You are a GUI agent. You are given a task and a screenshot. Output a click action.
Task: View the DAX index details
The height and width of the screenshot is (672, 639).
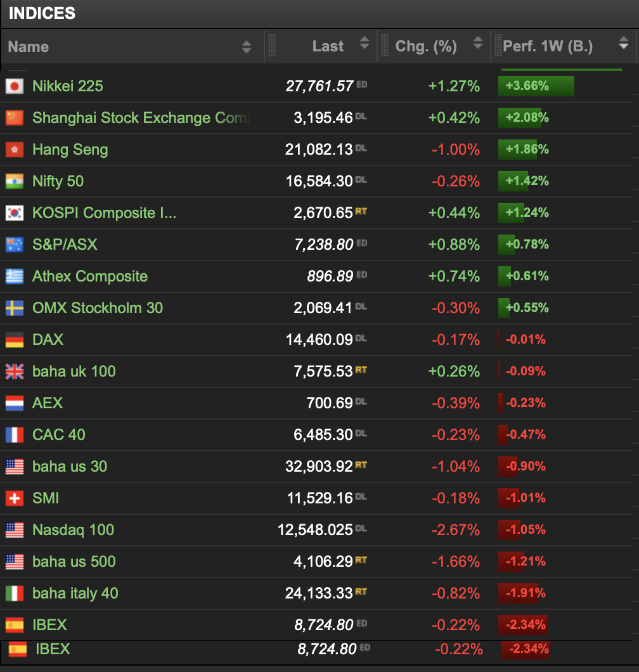[48, 340]
